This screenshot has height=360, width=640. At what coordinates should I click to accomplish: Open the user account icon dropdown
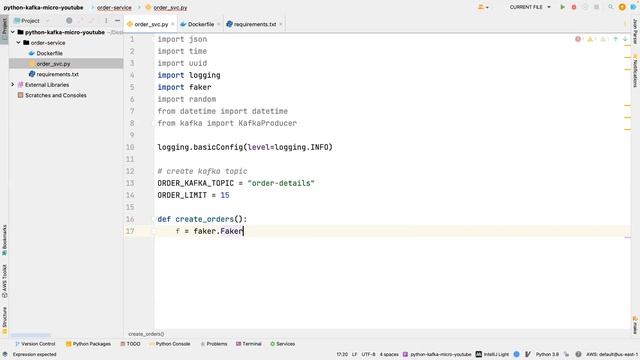pyautogui.click(x=483, y=7)
